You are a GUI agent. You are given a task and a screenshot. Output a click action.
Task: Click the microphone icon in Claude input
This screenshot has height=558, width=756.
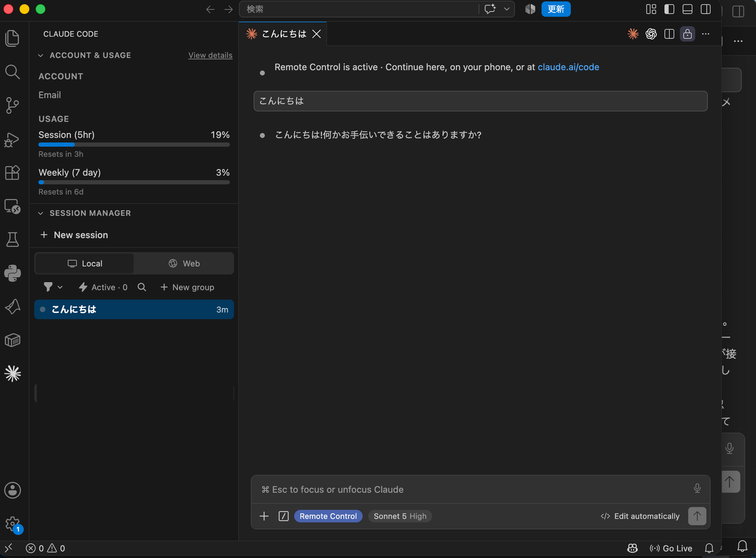(697, 488)
